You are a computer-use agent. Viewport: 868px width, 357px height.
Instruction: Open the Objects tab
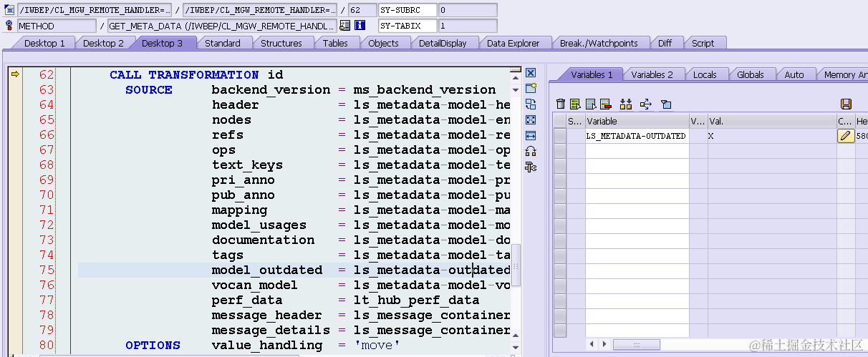[x=383, y=43]
